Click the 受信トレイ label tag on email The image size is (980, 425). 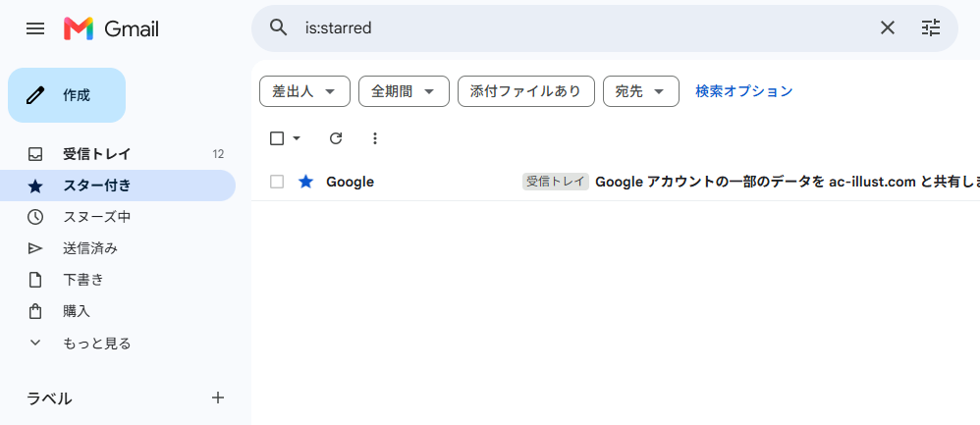point(556,182)
